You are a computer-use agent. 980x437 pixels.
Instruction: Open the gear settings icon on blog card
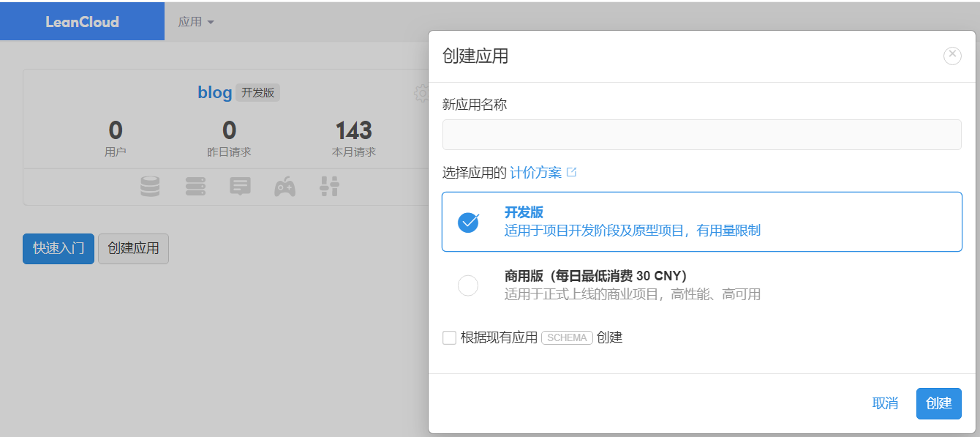click(x=422, y=93)
